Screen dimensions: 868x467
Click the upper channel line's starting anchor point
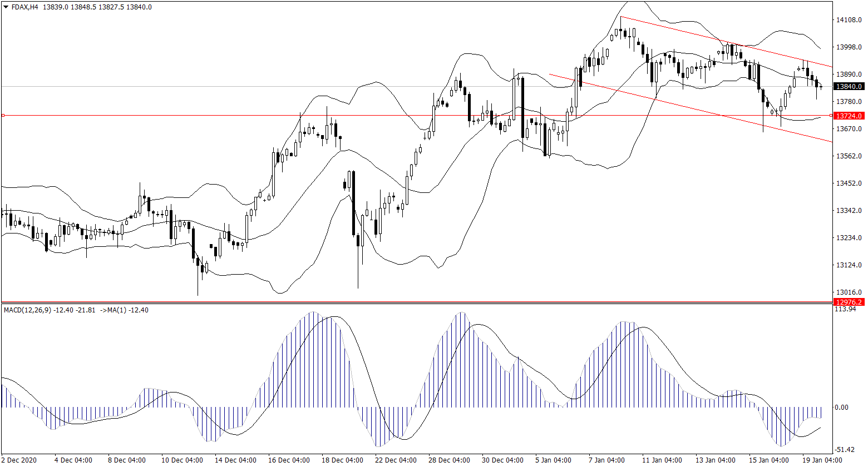coord(621,17)
